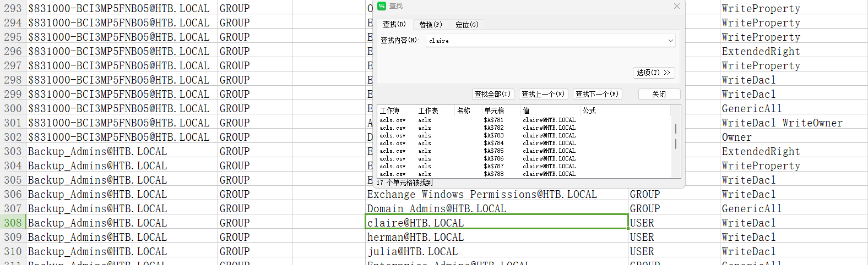Select row header 308
This screenshot has width=868, height=265.
pyautogui.click(x=13, y=223)
